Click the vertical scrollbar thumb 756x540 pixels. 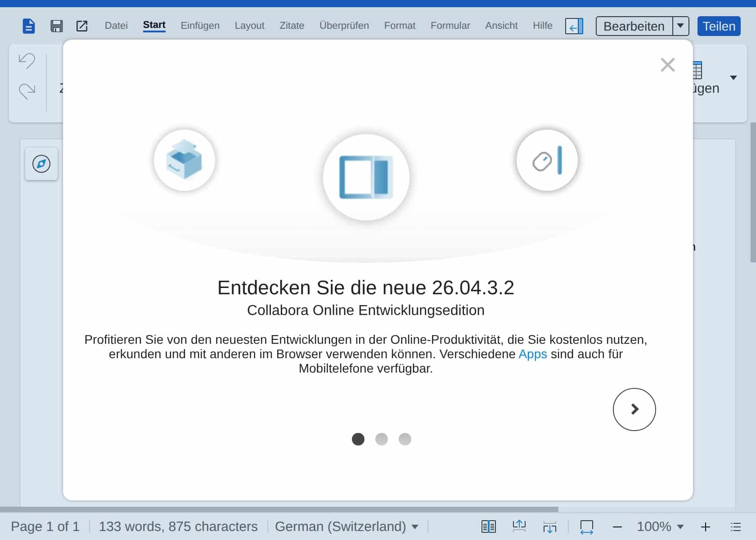point(753,192)
